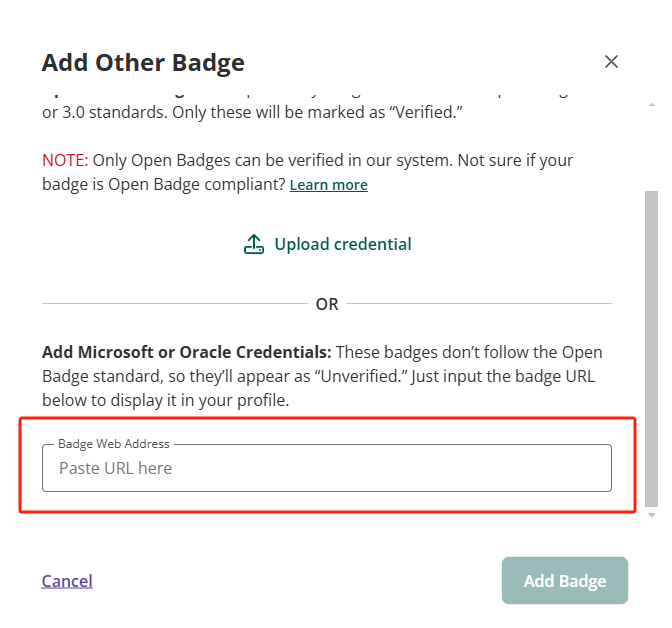Focus the Badge Web Address field
Image resolution: width=672 pixels, height=628 pixels.
click(x=326, y=468)
